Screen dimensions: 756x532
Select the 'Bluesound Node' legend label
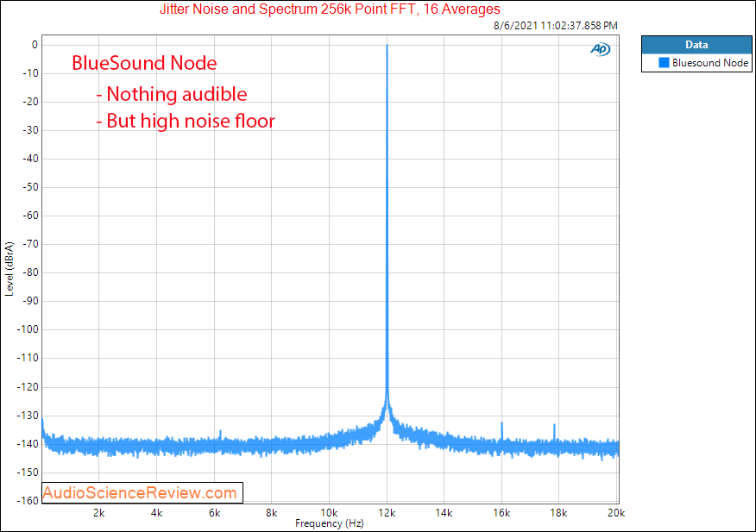tap(710, 63)
